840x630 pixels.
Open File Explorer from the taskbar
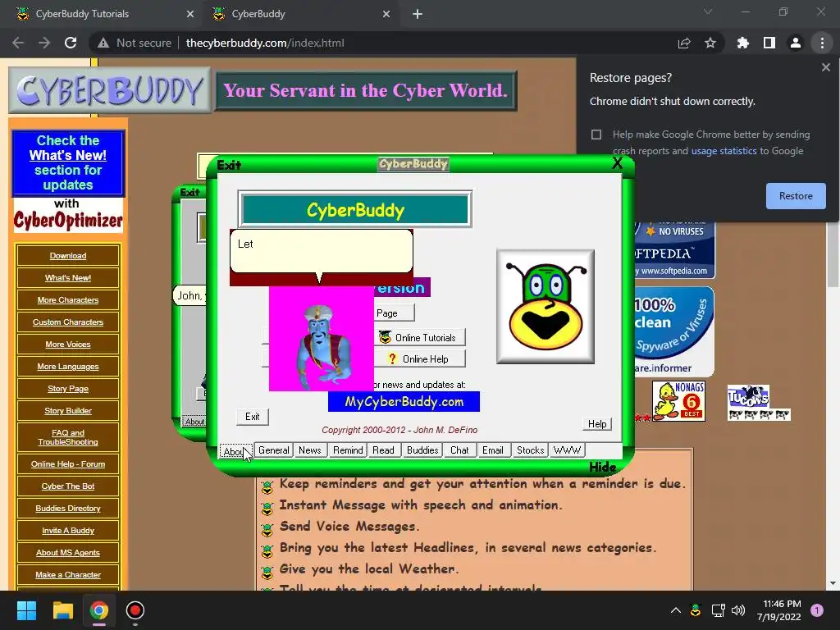62,610
